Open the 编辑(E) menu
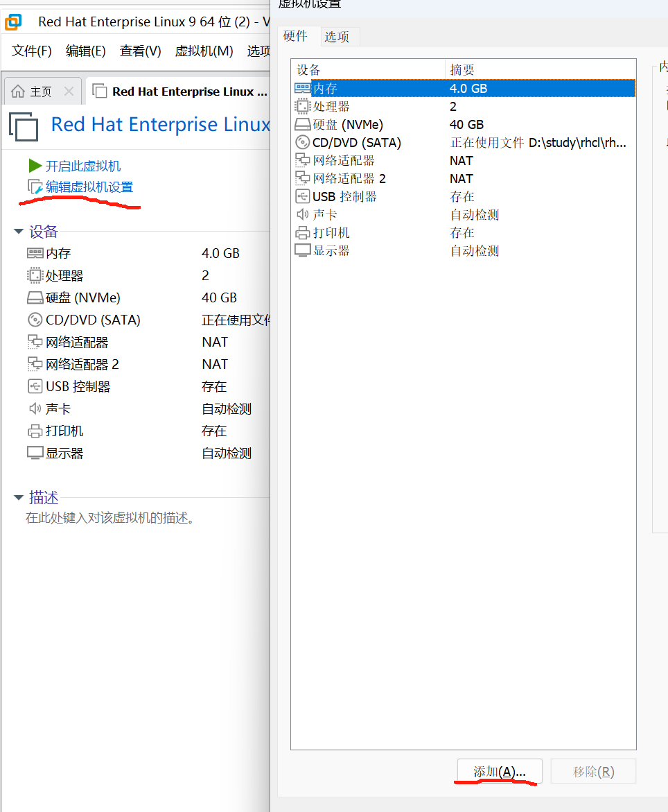The image size is (668, 812). (x=85, y=51)
